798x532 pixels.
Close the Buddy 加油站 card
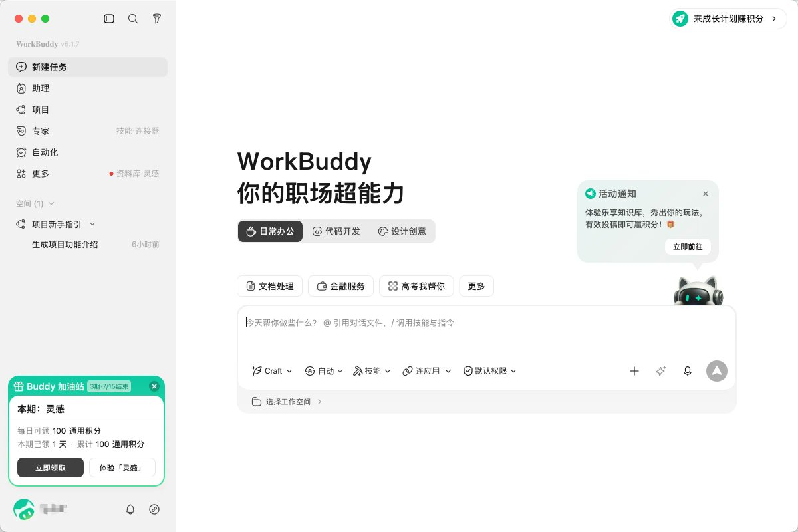[154, 386]
